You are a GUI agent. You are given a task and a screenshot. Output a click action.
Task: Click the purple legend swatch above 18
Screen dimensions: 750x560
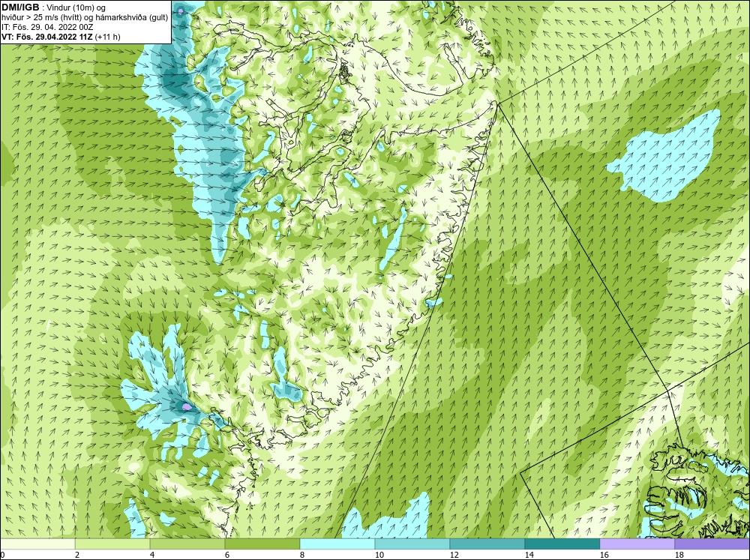(712, 544)
